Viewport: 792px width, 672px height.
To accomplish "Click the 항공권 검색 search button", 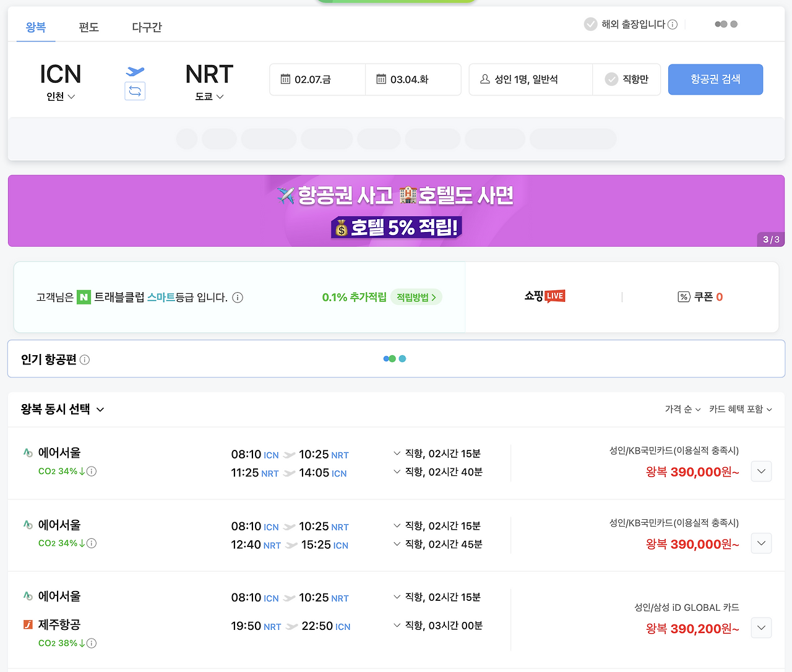I will pyautogui.click(x=715, y=79).
